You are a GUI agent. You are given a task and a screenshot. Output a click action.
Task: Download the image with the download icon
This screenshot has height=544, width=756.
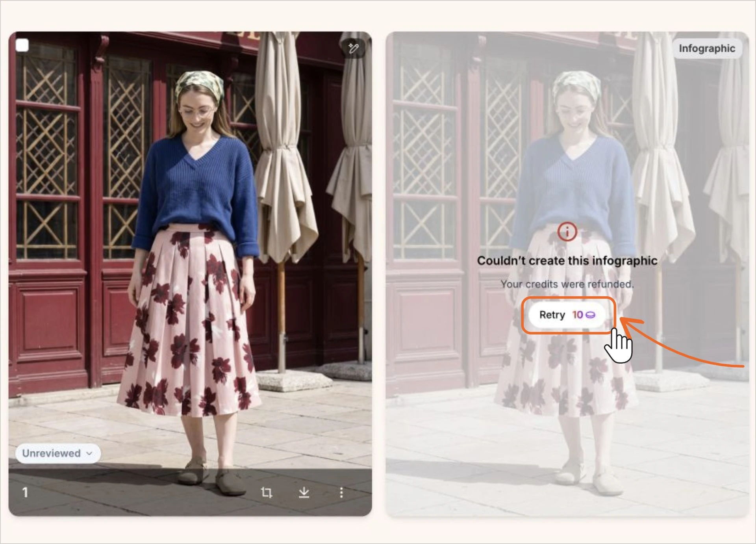[x=304, y=492]
